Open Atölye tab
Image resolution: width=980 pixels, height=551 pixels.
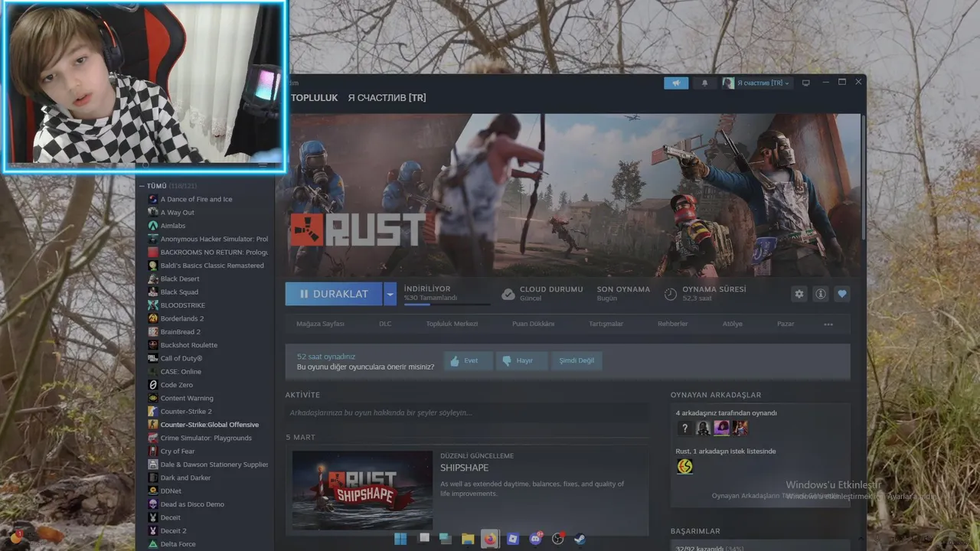(733, 324)
